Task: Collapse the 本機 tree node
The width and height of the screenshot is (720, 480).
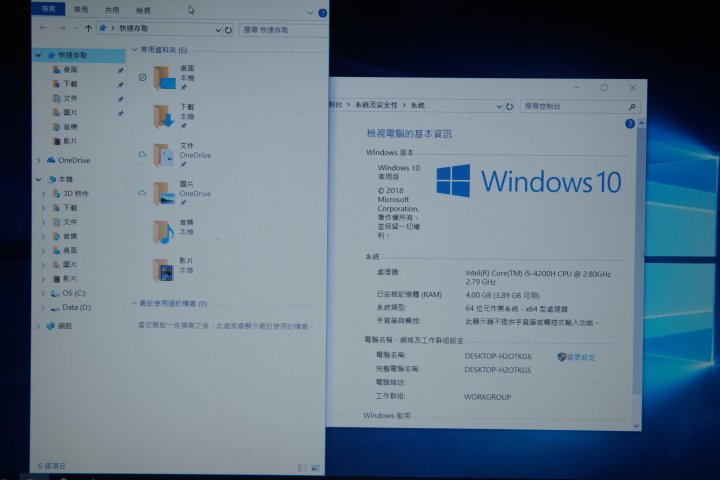Action: (x=39, y=179)
